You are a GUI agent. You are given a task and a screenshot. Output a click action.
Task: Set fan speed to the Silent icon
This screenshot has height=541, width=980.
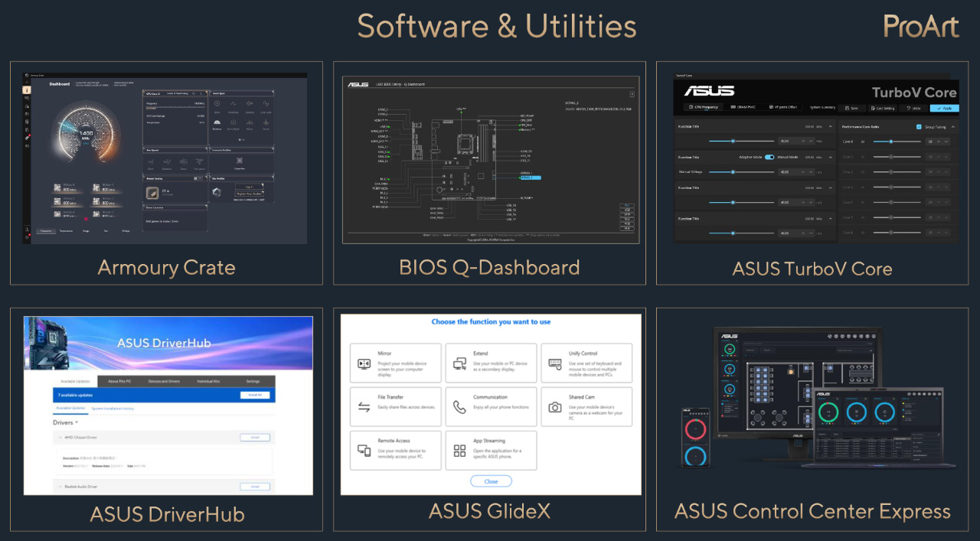pyautogui.click(x=151, y=161)
